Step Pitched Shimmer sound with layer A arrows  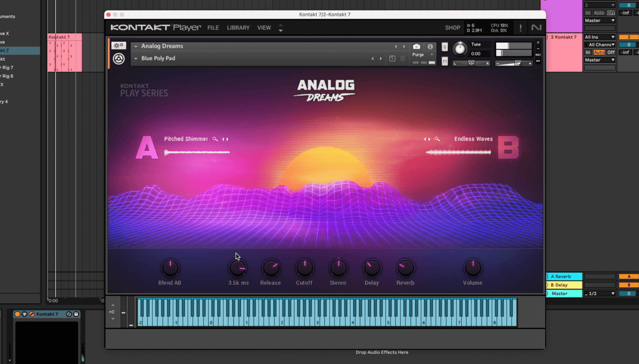coord(225,139)
